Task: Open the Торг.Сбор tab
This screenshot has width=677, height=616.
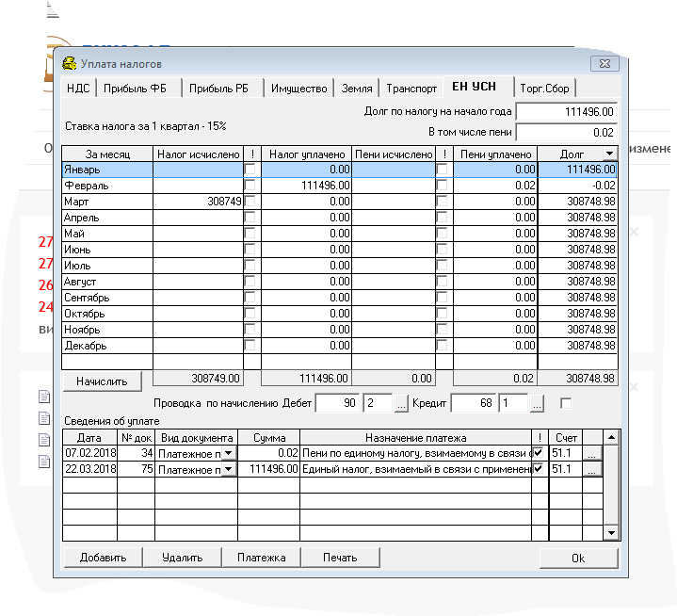Action: tap(544, 89)
